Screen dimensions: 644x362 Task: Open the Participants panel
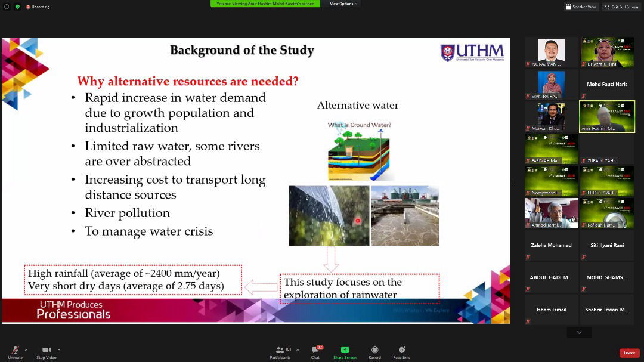[280, 352]
